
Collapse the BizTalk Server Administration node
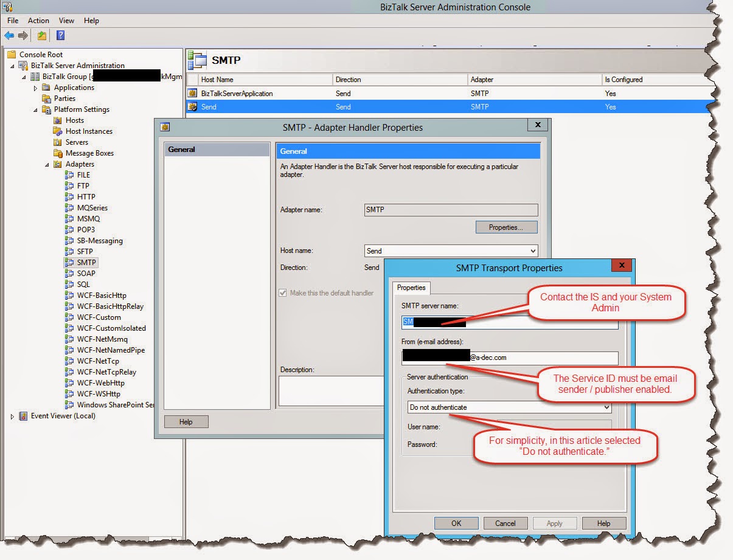click(12, 66)
